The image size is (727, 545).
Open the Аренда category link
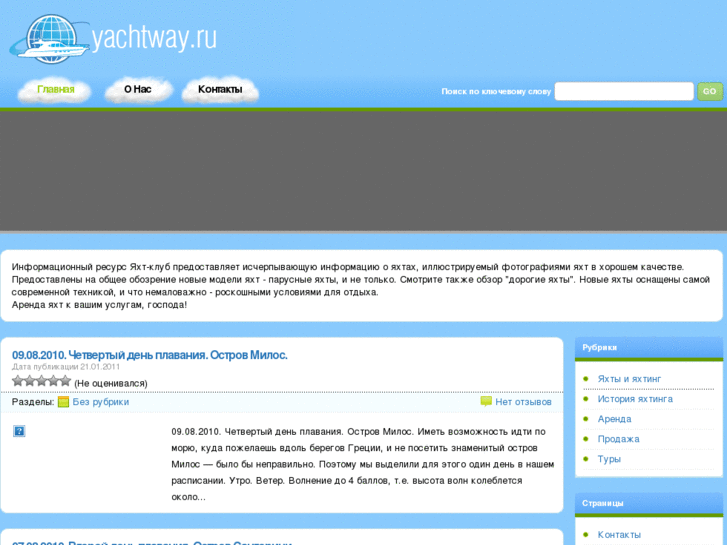(614, 419)
